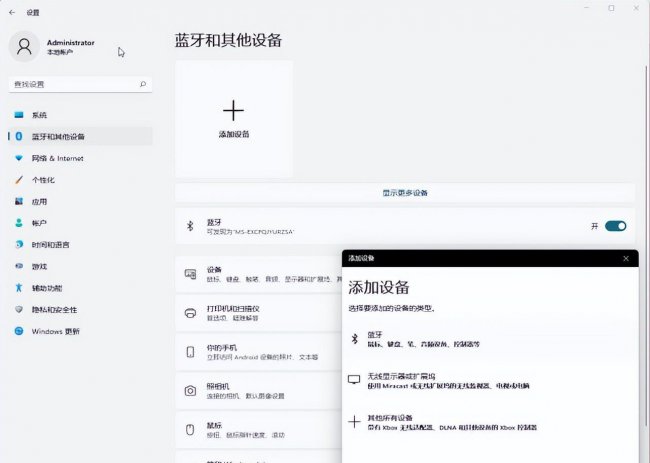Open 系统 in the sidebar

pyautogui.click(x=80, y=115)
